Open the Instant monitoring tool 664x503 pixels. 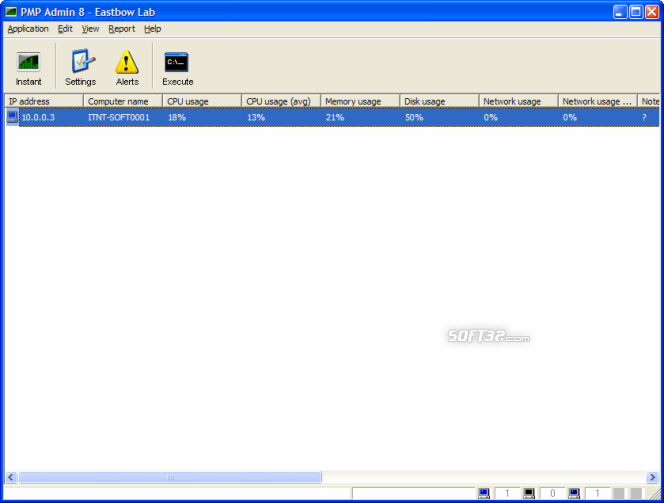(29, 68)
